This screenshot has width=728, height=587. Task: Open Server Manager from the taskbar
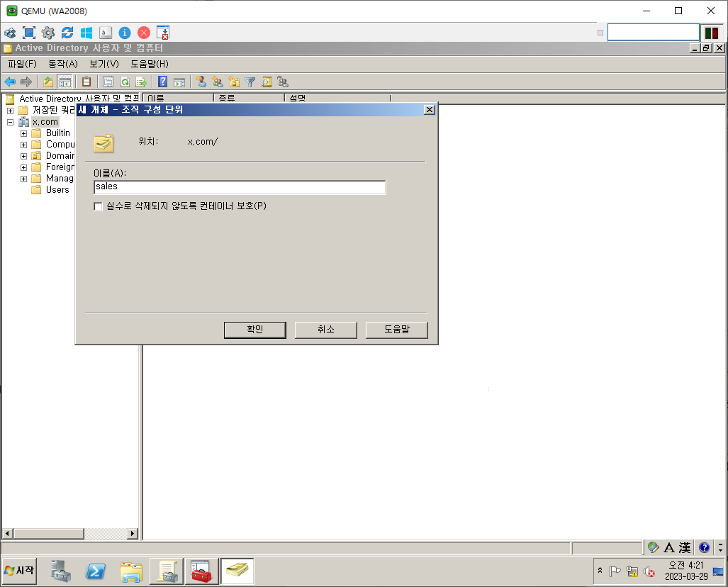click(61, 571)
